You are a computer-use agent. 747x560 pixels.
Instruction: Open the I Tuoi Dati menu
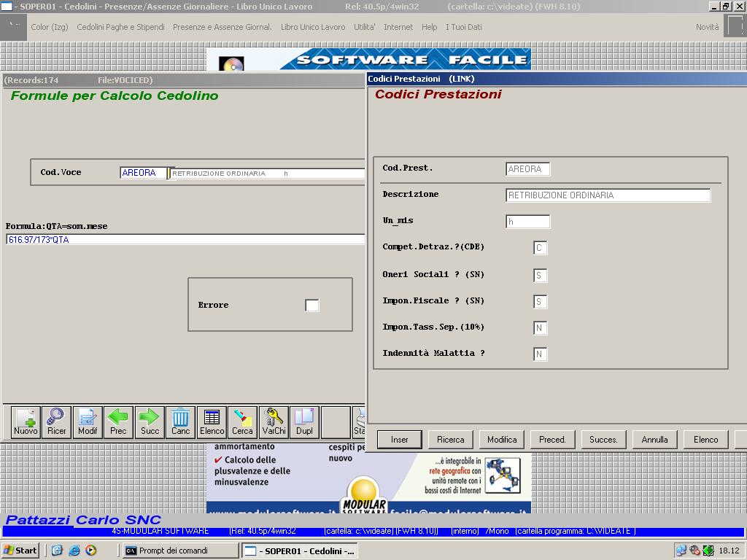tap(463, 27)
